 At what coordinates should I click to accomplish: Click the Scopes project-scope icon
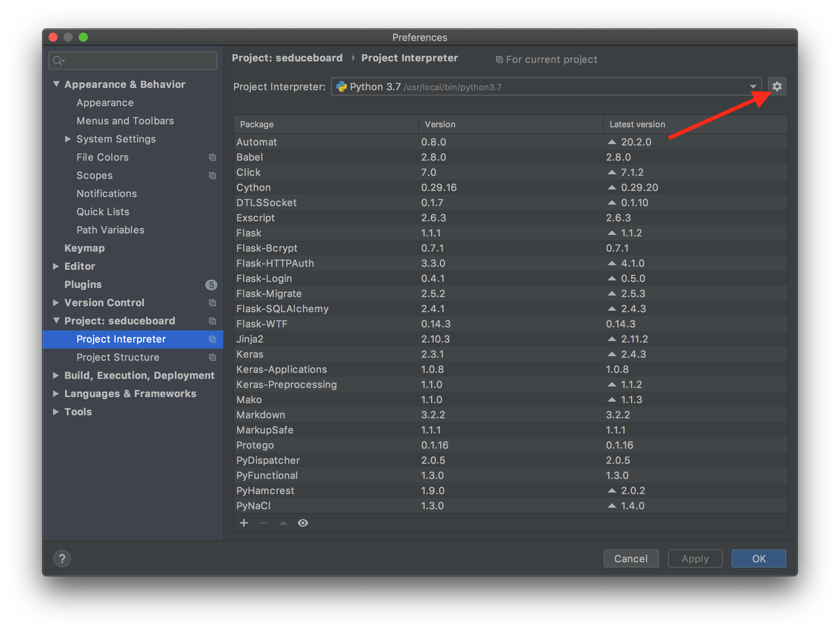[x=212, y=175]
